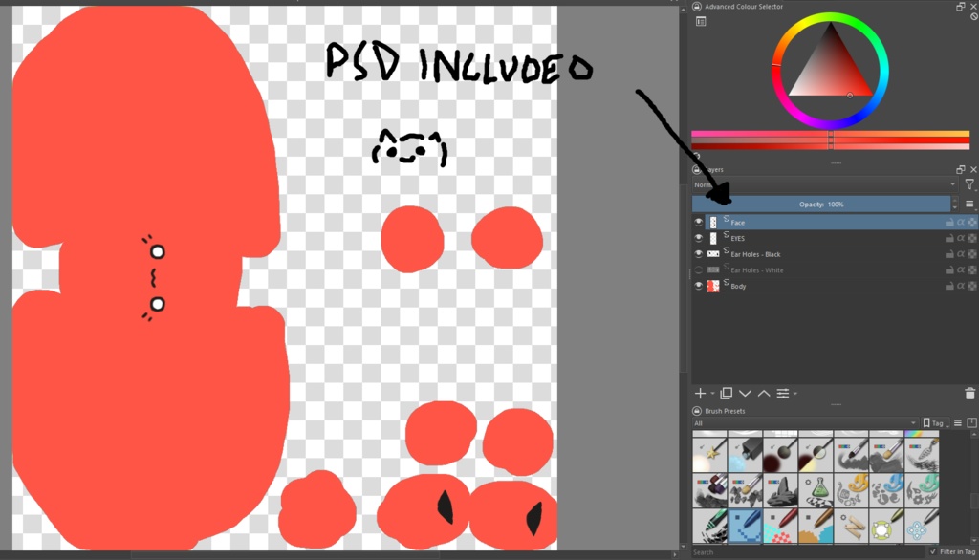Image resolution: width=979 pixels, height=560 pixels.
Task: Hide the Face layer
Action: 699,223
